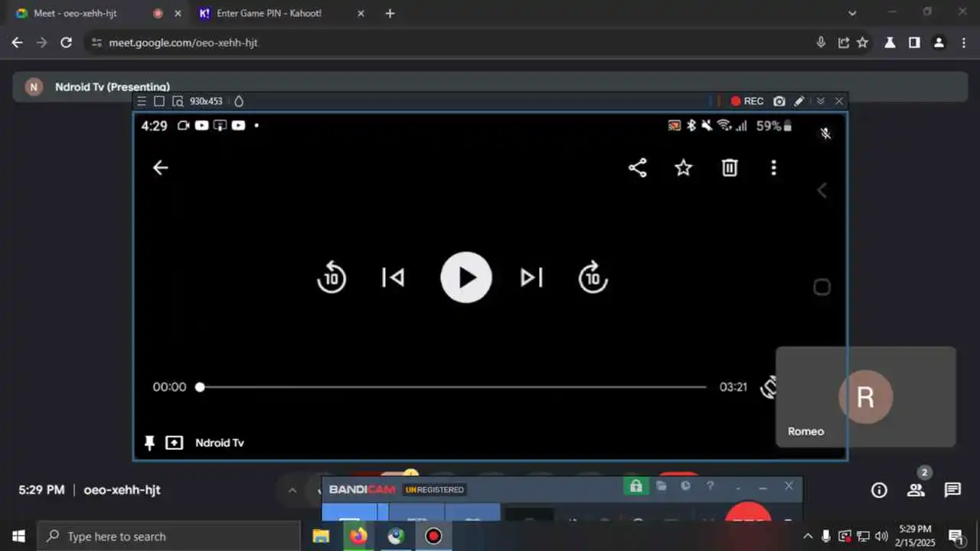Open a new browser tab

pos(390,14)
